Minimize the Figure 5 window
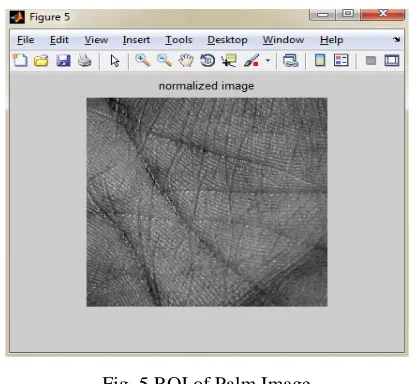 [x=322, y=14]
